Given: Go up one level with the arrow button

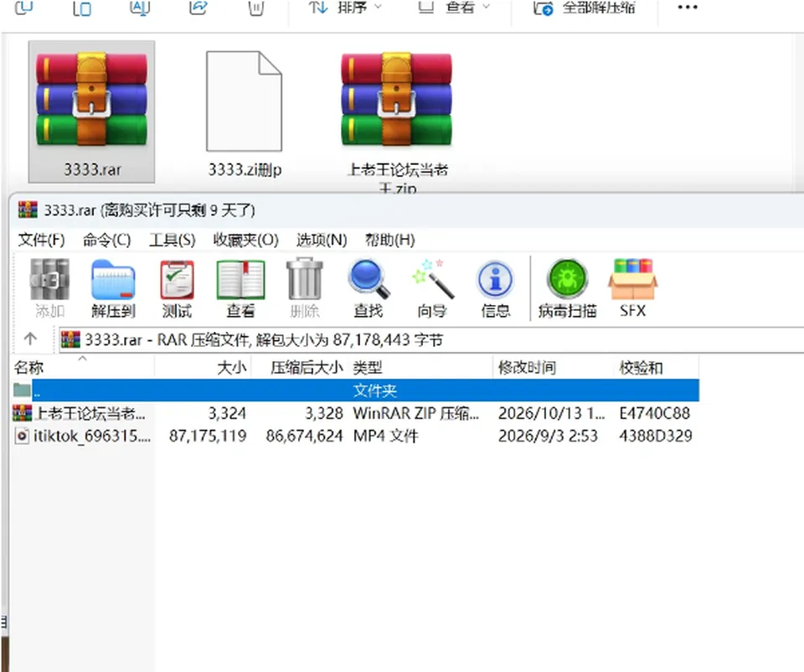Looking at the screenshot, I should point(30,339).
